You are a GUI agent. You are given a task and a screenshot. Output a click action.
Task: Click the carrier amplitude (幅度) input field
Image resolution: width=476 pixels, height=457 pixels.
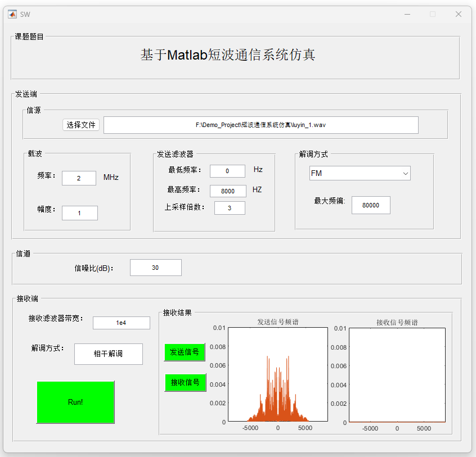tap(79, 213)
